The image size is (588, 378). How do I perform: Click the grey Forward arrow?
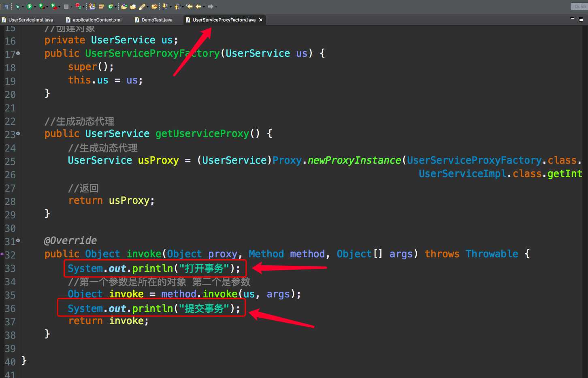(x=210, y=6)
